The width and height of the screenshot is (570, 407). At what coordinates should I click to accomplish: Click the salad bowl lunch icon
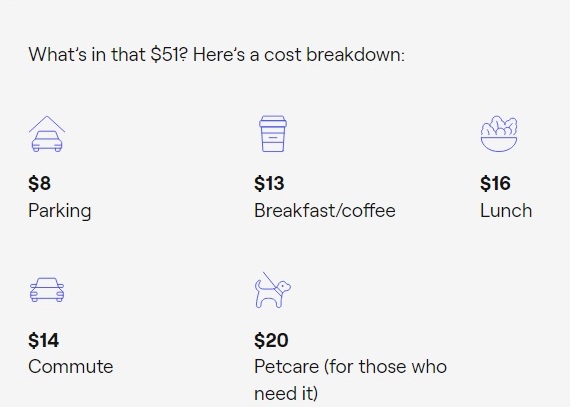tap(499, 134)
